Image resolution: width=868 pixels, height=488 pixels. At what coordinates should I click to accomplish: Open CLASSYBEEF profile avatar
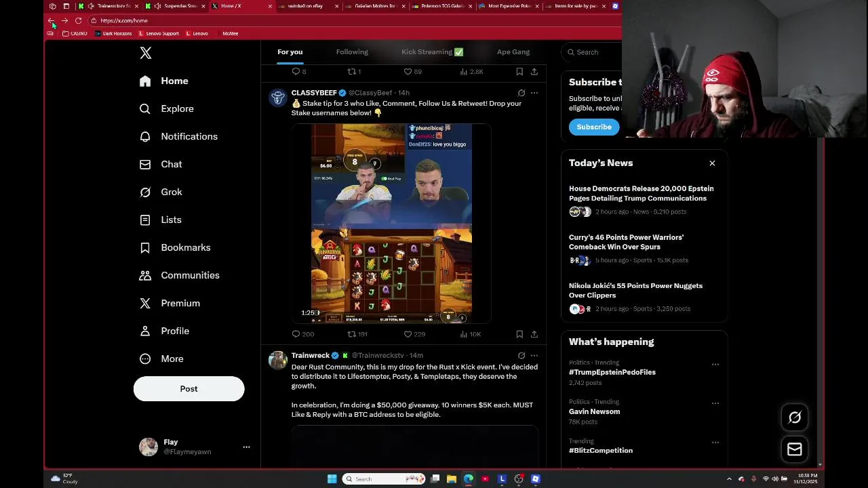pyautogui.click(x=277, y=98)
